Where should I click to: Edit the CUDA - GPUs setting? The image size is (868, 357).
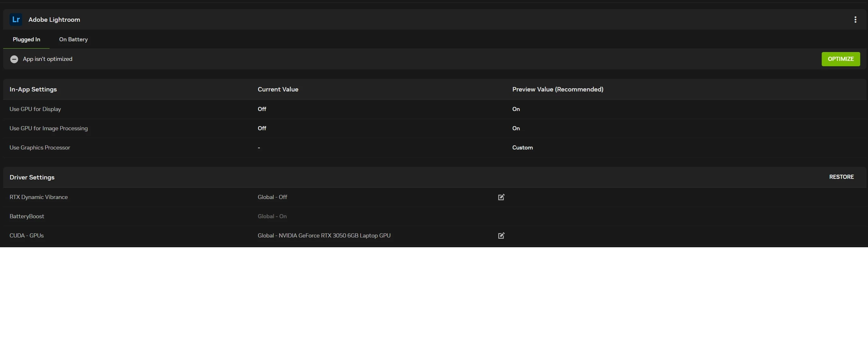click(501, 235)
